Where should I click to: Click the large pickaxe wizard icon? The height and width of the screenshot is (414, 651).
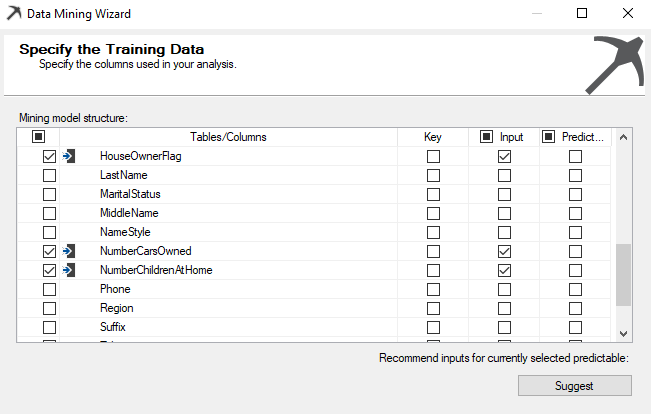point(613,64)
